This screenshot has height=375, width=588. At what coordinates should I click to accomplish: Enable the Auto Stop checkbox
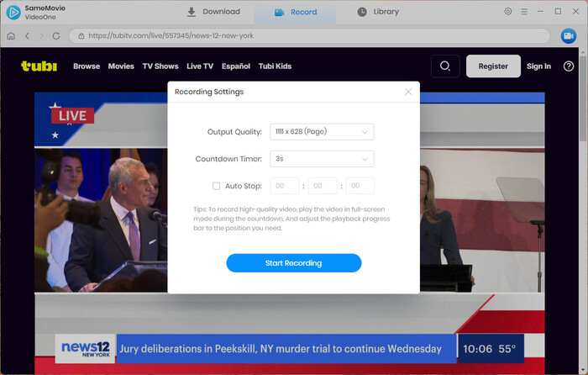click(216, 186)
